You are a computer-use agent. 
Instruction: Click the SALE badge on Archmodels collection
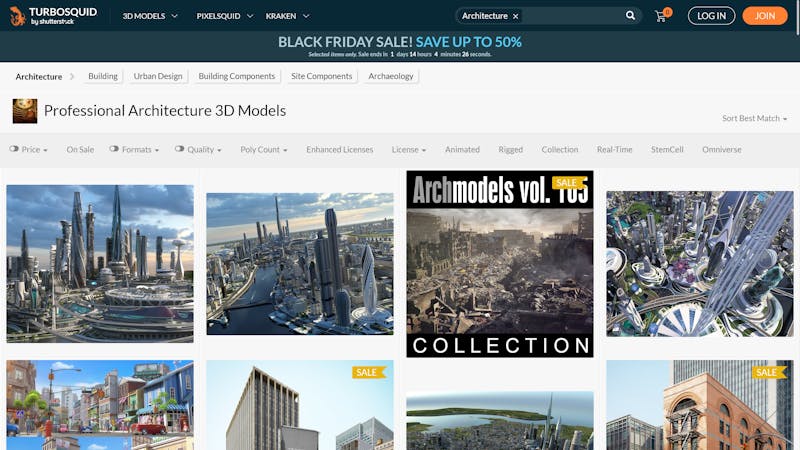(x=568, y=183)
